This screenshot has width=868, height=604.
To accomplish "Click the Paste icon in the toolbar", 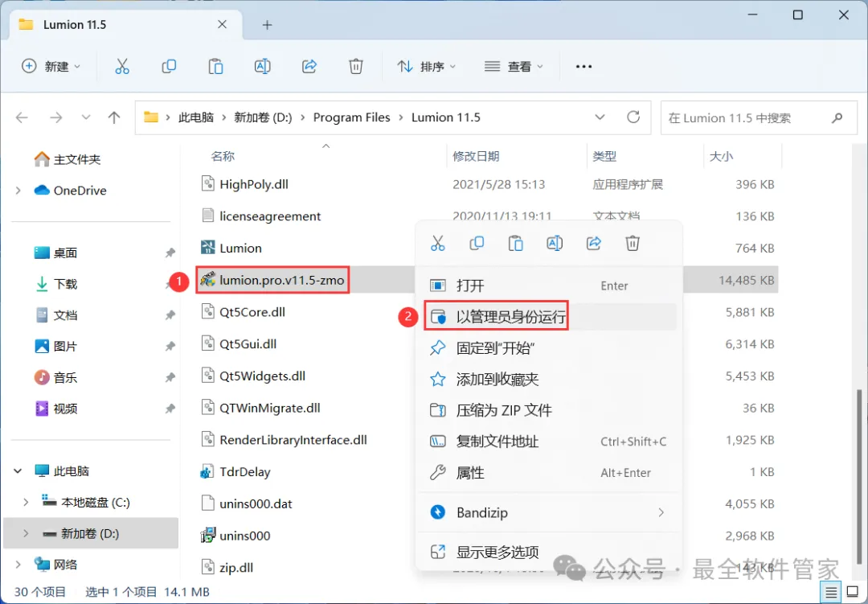I will [x=215, y=67].
